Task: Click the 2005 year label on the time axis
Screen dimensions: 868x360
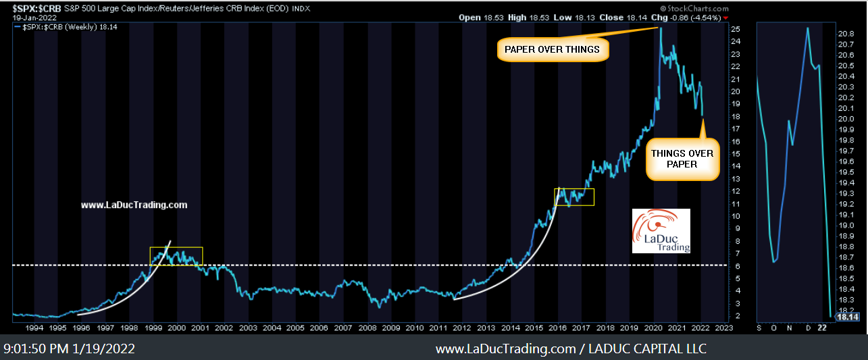Action: [296, 328]
